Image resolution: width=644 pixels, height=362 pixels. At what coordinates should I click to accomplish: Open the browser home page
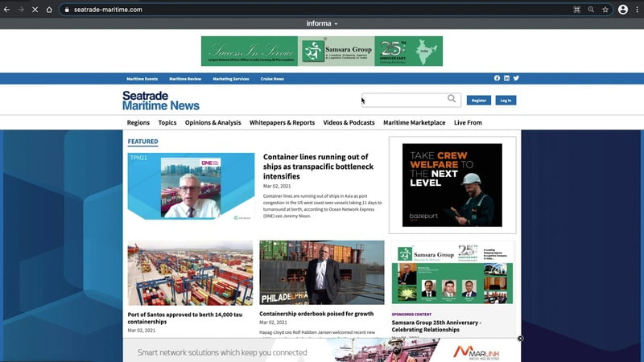coord(49,10)
